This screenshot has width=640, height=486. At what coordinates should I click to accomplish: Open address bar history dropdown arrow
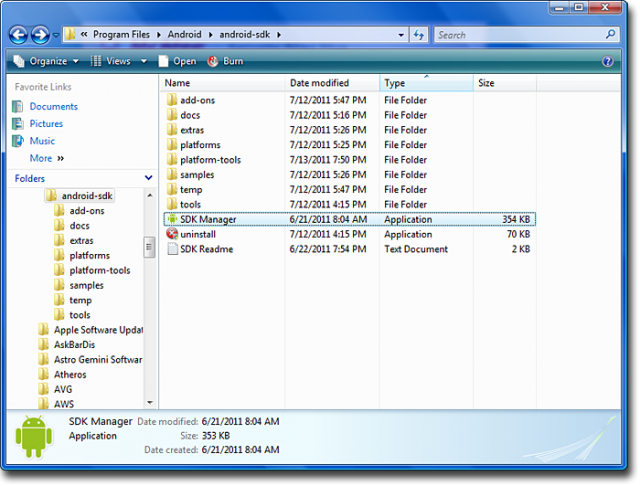coord(401,35)
